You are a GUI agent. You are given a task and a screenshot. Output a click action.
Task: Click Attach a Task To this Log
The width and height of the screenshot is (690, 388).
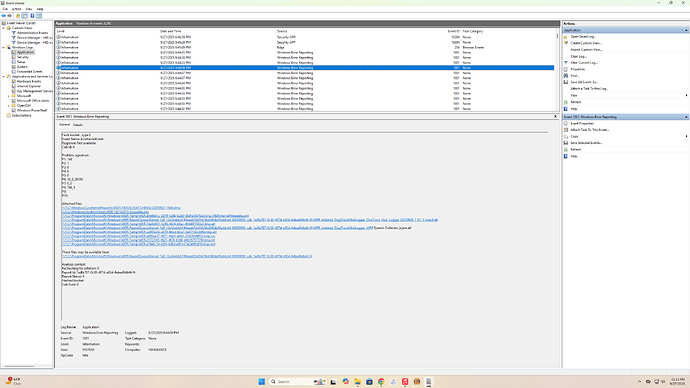pos(589,89)
